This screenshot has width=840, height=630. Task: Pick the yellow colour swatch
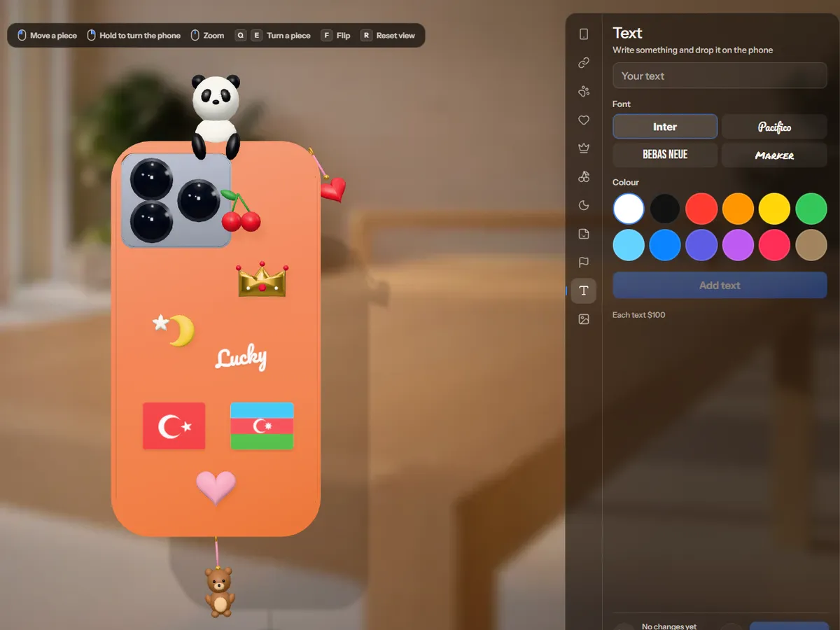coord(775,209)
